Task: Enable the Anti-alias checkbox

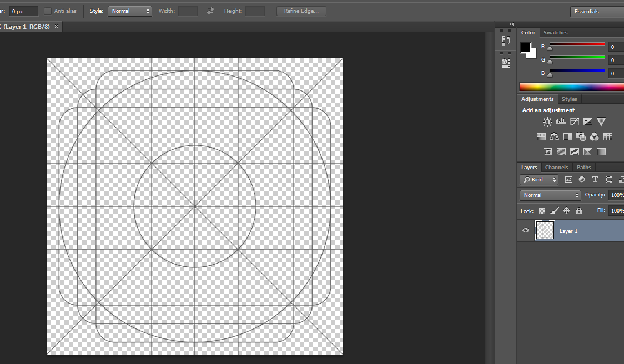Action: point(48,11)
